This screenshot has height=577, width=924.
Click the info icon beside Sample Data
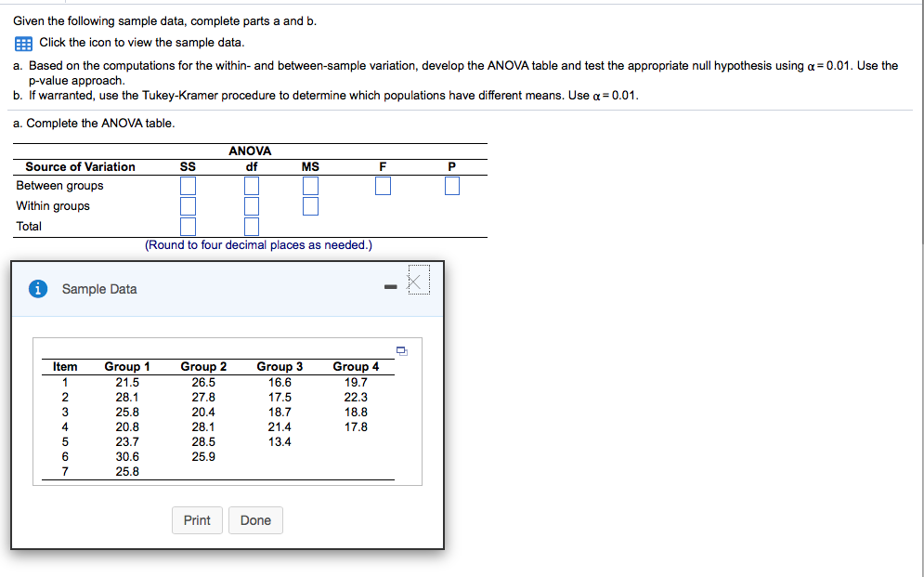[x=36, y=289]
